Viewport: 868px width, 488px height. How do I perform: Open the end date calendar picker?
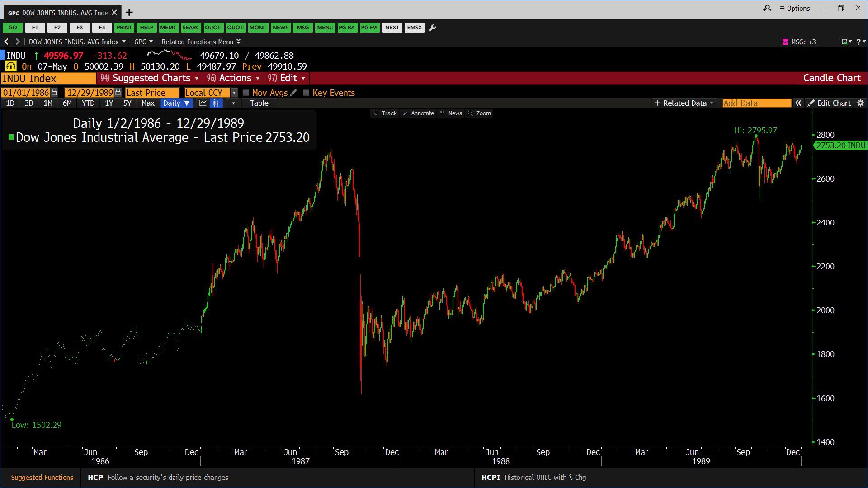(x=118, y=93)
